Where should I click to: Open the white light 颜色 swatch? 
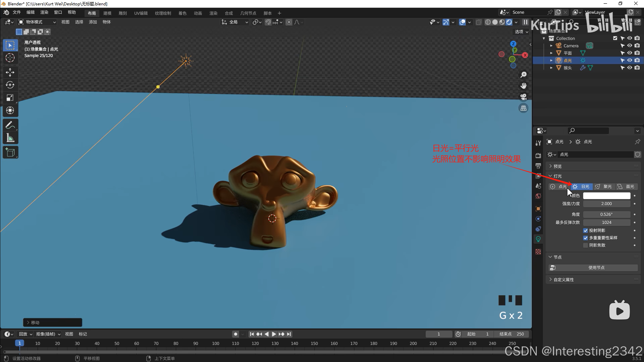point(607,196)
